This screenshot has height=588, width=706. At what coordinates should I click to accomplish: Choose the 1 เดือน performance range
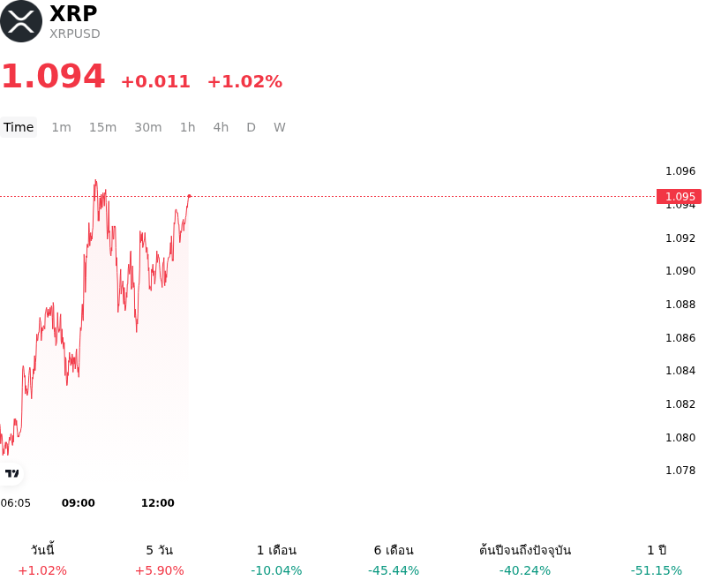[x=276, y=560]
